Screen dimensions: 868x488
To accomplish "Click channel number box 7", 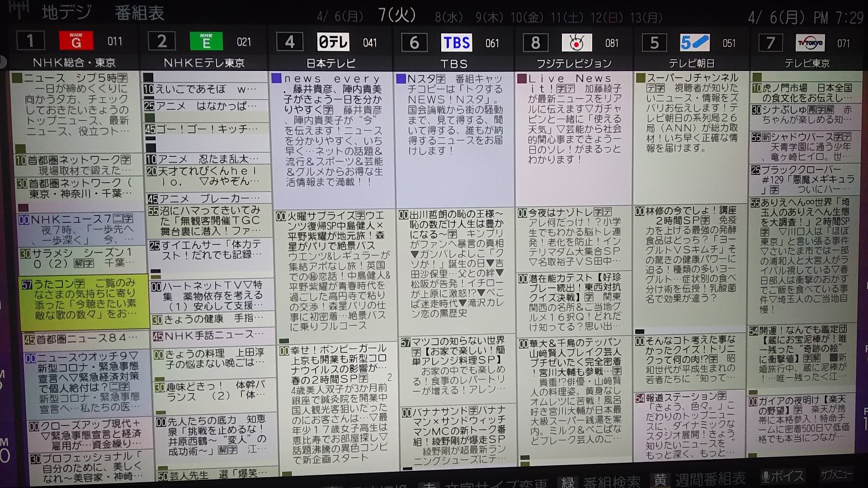I will (x=770, y=43).
